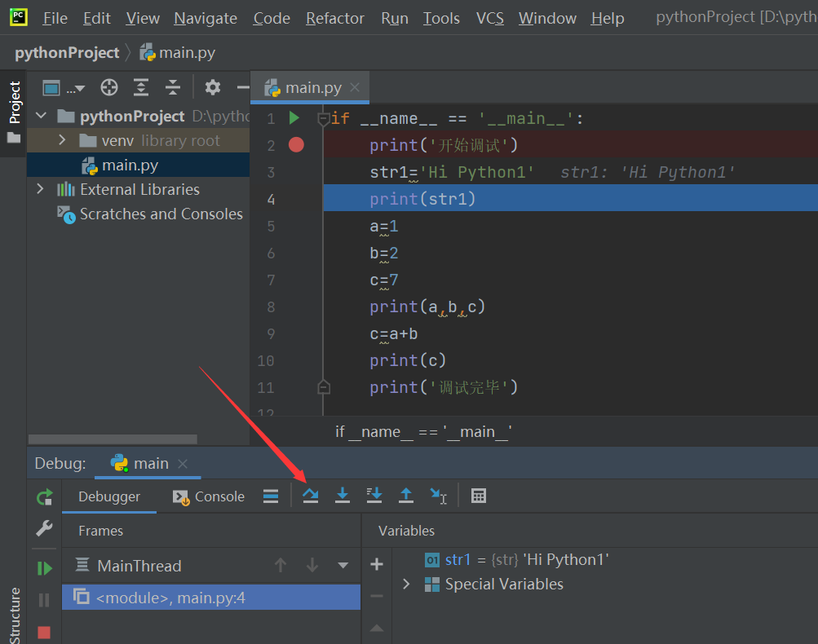Expand the venv library root folder
This screenshot has height=644, width=818.
pos(62,139)
